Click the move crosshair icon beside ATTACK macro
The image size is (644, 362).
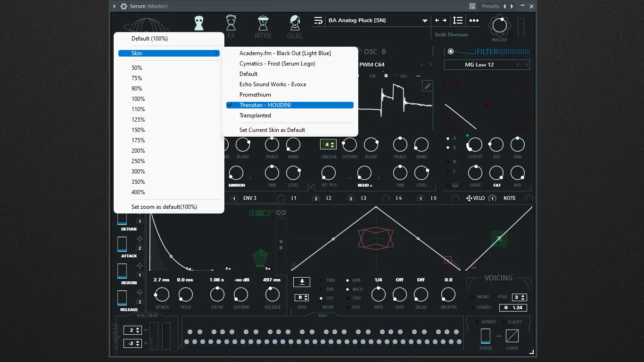click(140, 239)
